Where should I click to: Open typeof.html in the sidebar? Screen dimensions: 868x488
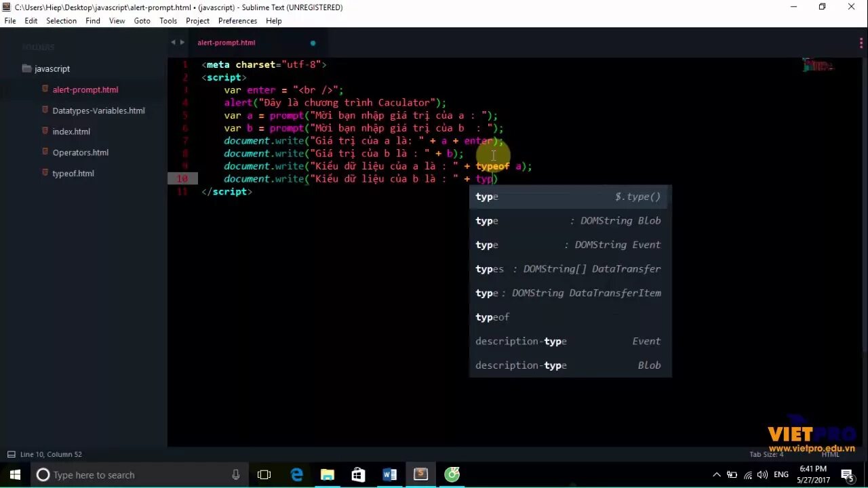[73, 174]
